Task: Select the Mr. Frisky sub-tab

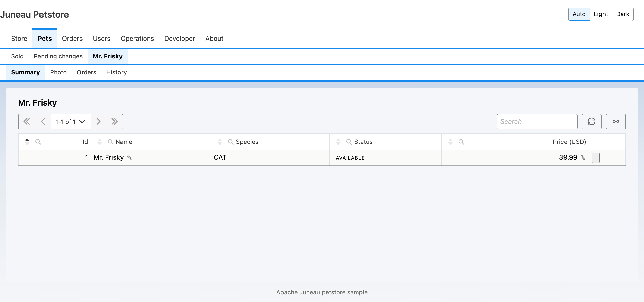Action: 108,56
